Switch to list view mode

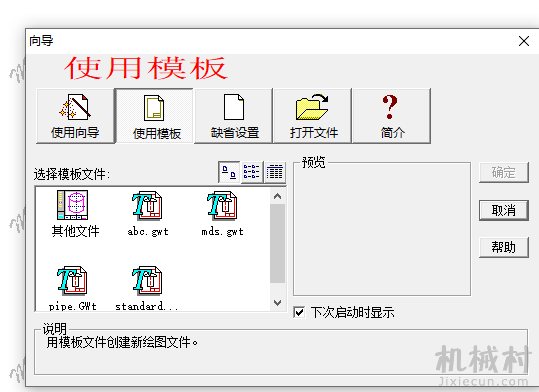click(x=252, y=172)
